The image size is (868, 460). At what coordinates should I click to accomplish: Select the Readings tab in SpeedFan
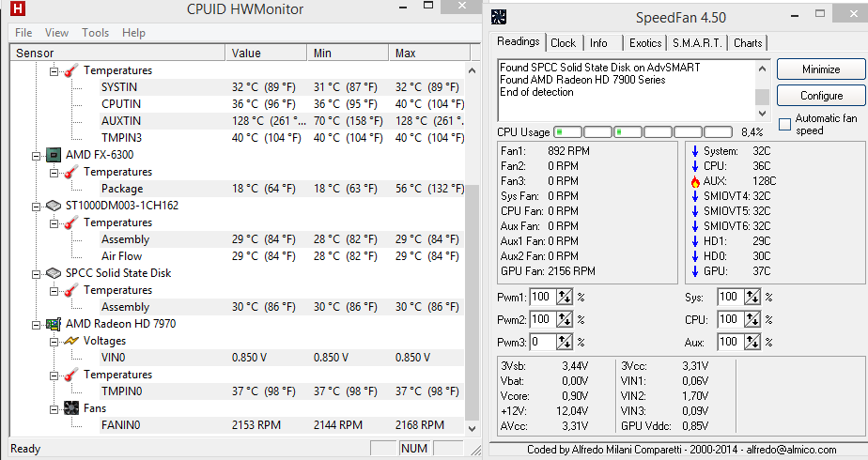coord(519,41)
